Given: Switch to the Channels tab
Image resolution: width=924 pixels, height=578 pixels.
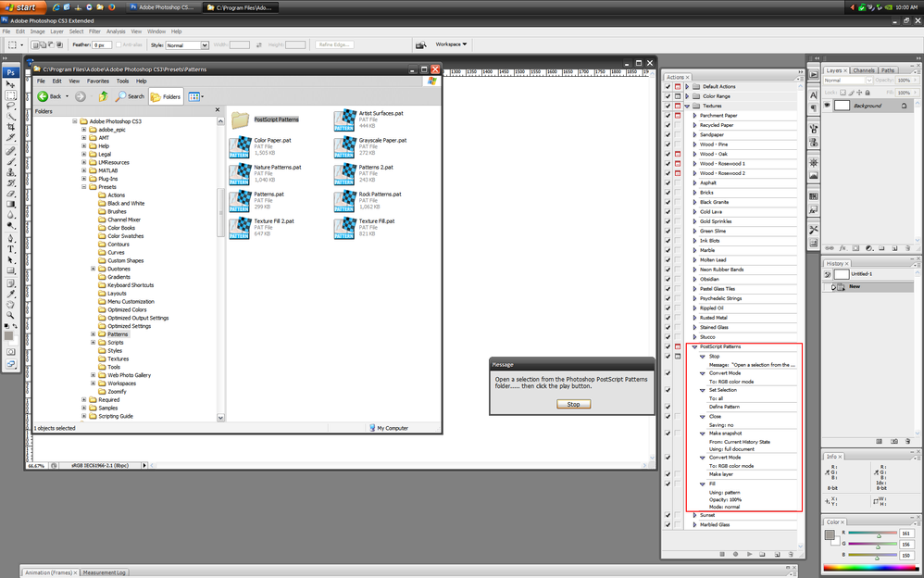Looking at the screenshot, I should click(x=863, y=70).
